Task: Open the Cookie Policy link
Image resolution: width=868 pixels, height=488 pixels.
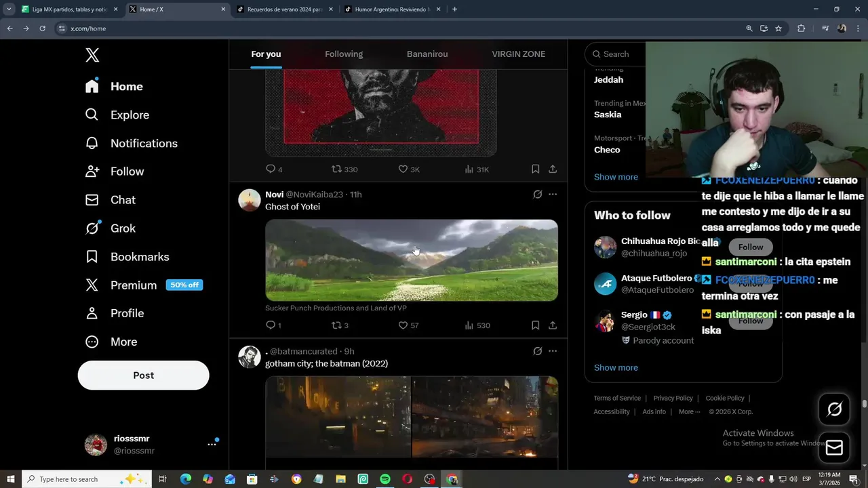Action: [x=725, y=399]
